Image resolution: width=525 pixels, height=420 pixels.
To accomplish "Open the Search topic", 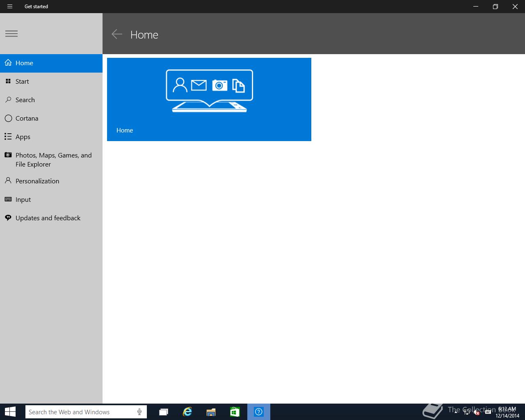I will tap(51, 100).
